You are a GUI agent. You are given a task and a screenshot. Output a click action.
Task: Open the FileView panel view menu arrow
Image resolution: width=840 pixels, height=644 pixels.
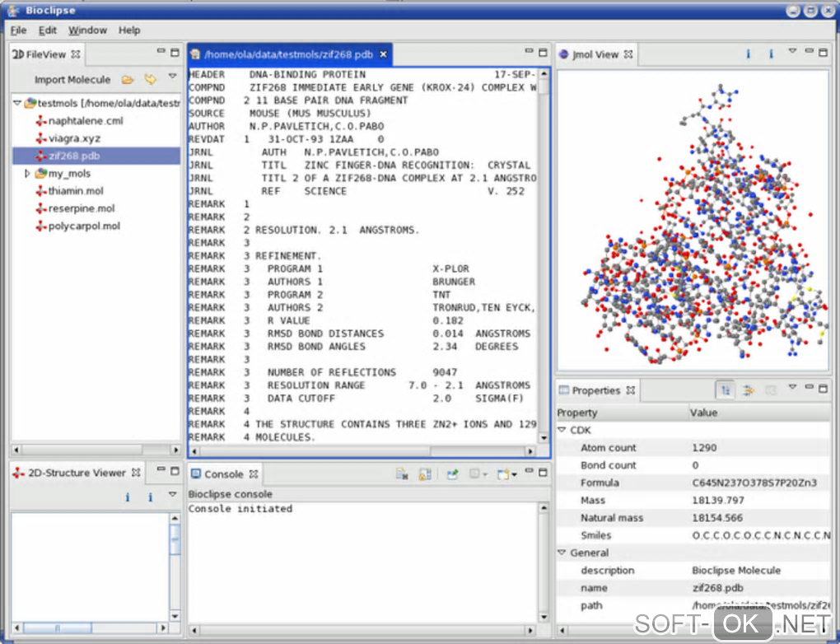[172, 77]
